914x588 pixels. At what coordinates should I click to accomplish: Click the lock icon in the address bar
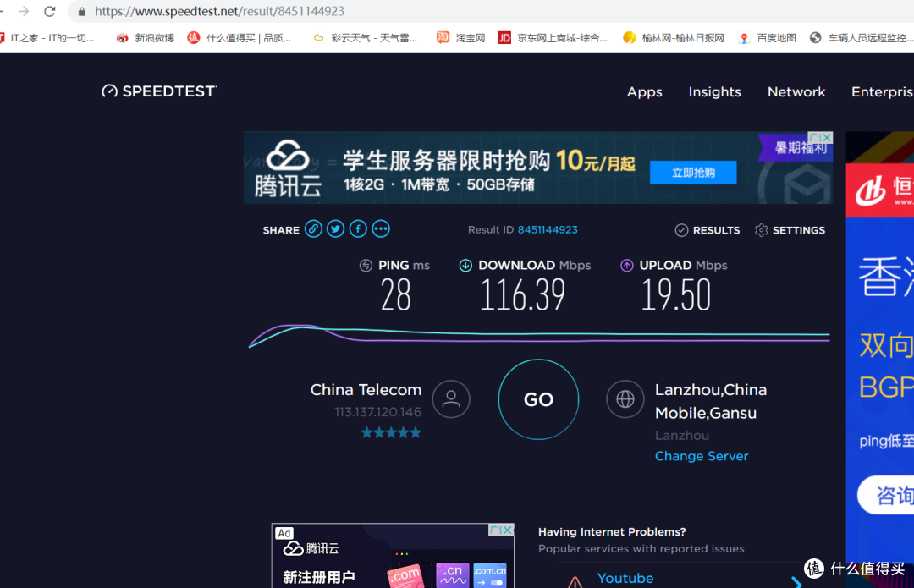[x=81, y=12]
